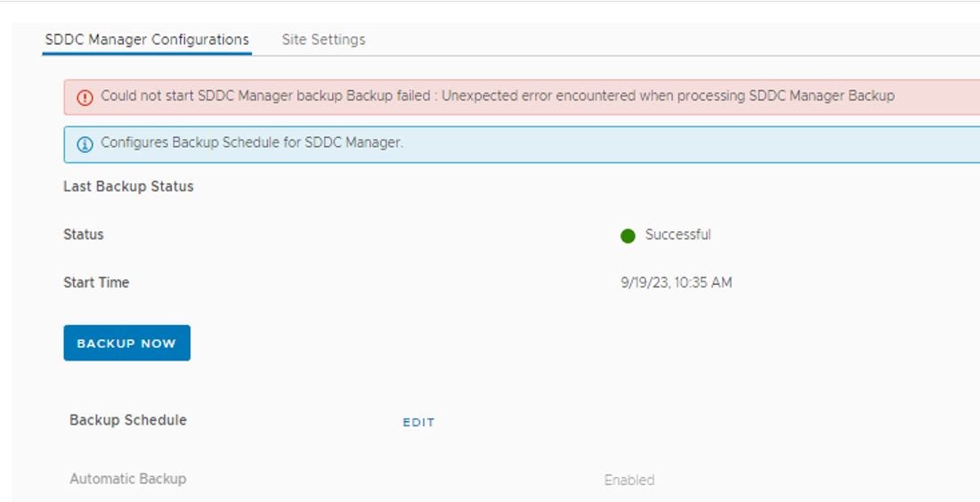Screen dimensions: 980x502
Task: Click the Backup Schedule heading
Action: [128, 420]
